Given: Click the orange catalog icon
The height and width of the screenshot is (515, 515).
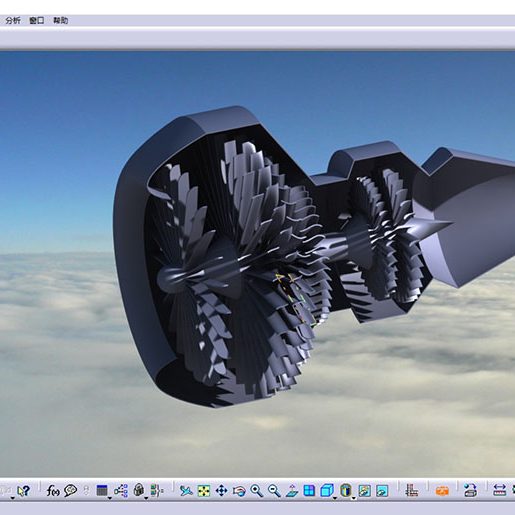Looking at the screenshot, I should pyautogui.click(x=442, y=491).
